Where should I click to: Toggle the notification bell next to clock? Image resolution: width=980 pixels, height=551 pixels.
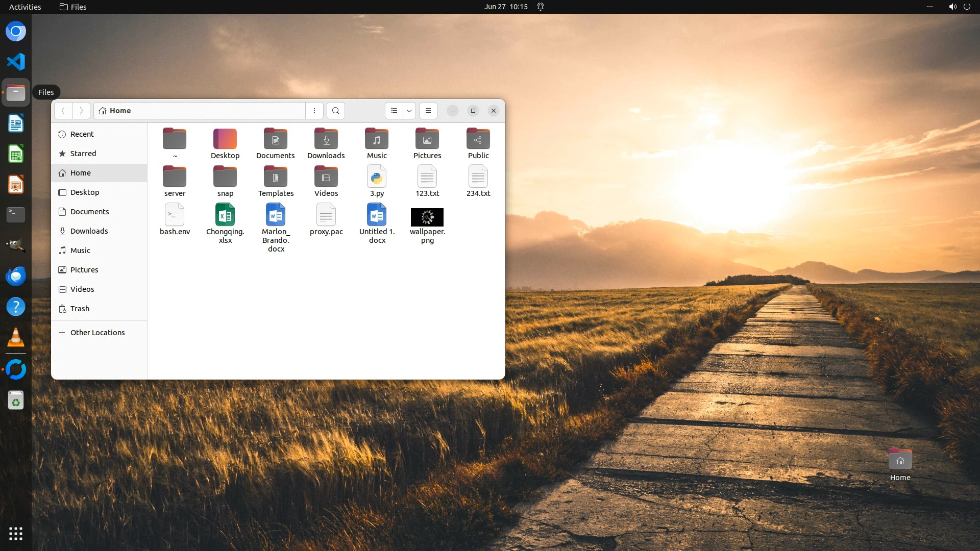[541, 7]
